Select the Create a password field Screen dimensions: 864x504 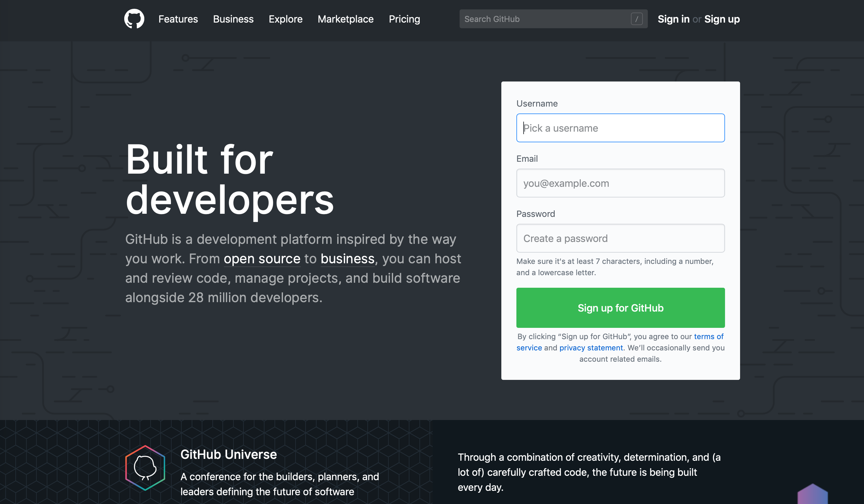pos(621,238)
